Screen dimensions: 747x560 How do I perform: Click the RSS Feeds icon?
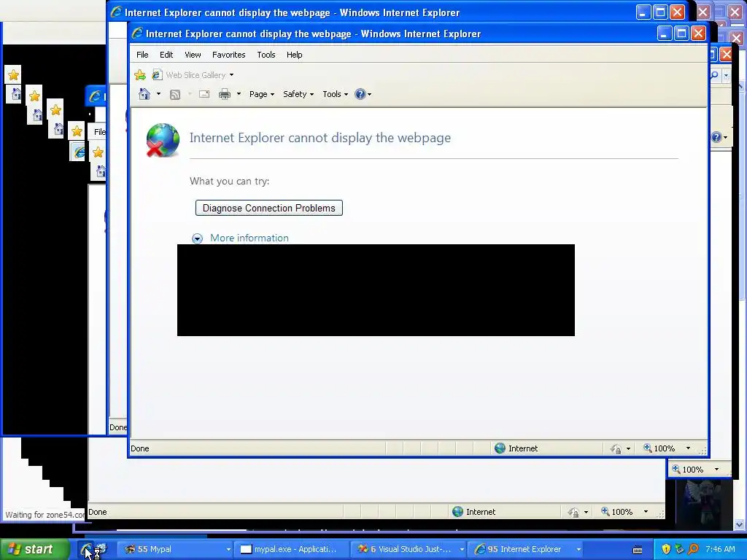click(175, 94)
